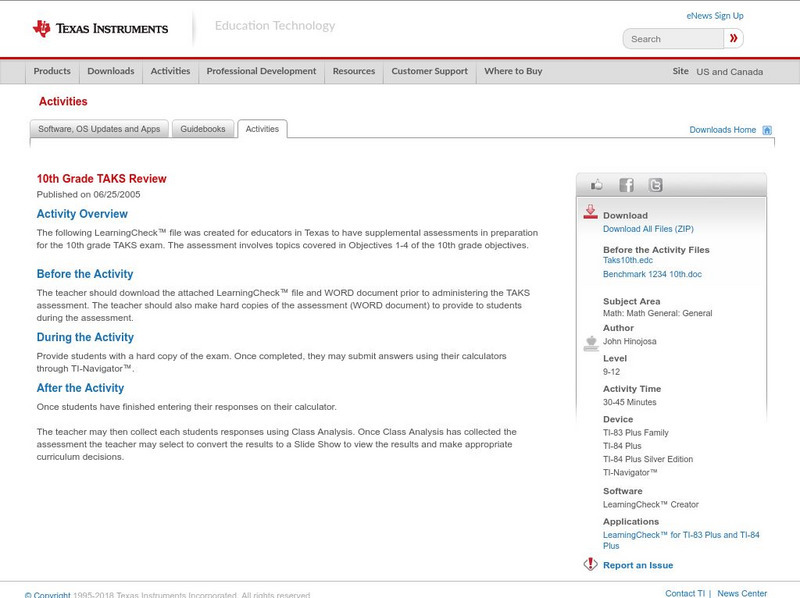Click the 'LearningCheck Creator' software entry
The image size is (800, 598).
[651, 505]
